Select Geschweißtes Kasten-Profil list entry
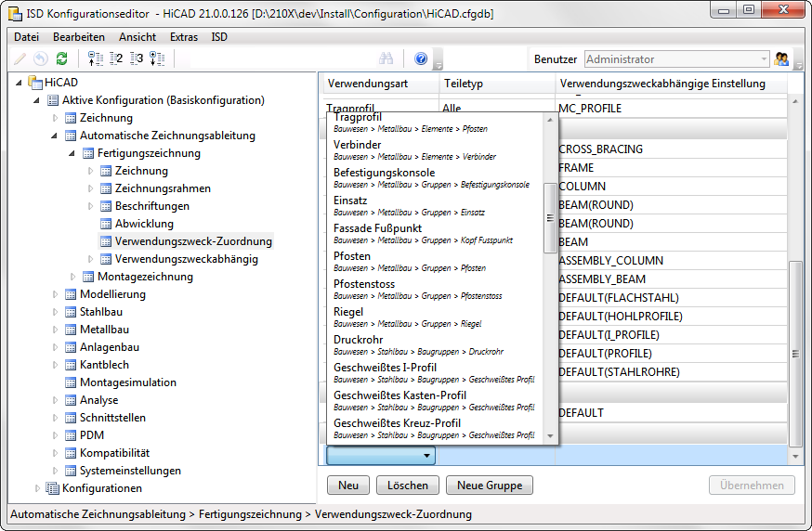This screenshot has width=812, height=531. [436, 401]
